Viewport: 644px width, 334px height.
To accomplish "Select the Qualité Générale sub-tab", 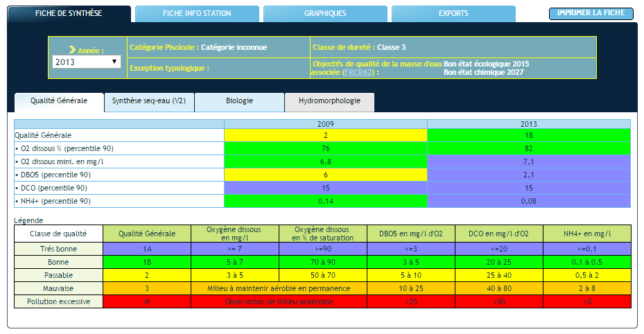I will click(59, 101).
